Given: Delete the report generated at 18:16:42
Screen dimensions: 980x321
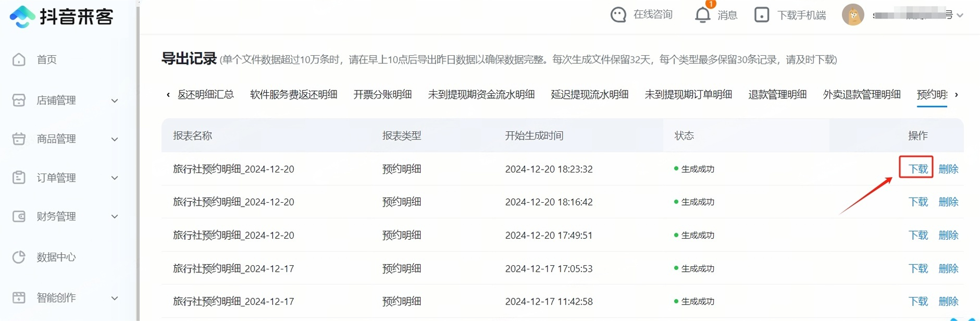Looking at the screenshot, I should [948, 202].
